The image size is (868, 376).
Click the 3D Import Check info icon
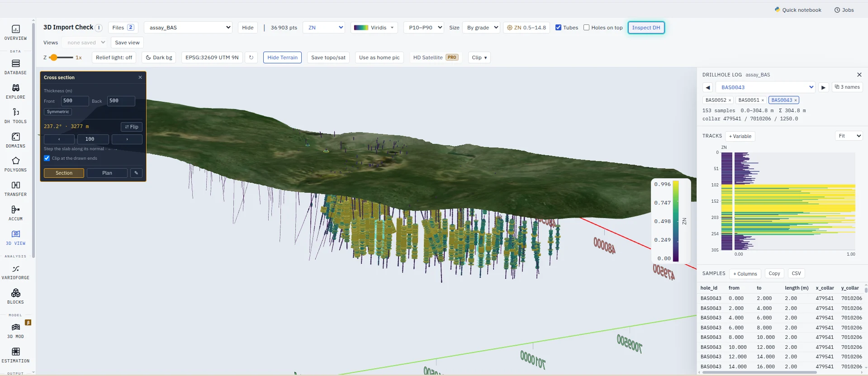[x=99, y=28]
